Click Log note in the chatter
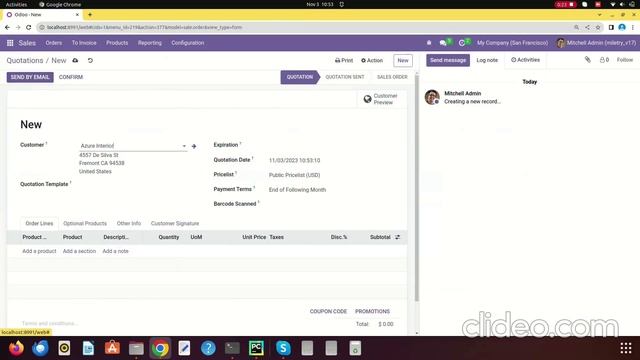The image size is (640, 360). (487, 60)
